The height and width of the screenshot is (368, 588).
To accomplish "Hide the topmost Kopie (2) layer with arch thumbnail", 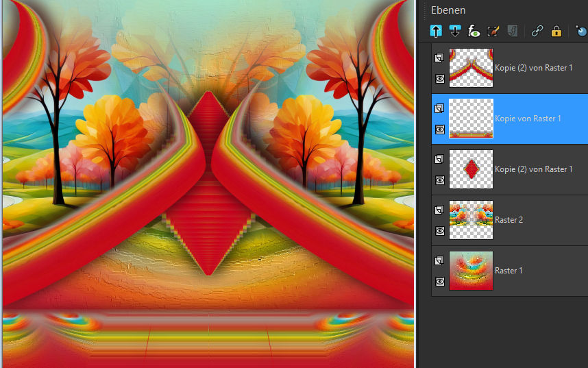I will pos(440,79).
